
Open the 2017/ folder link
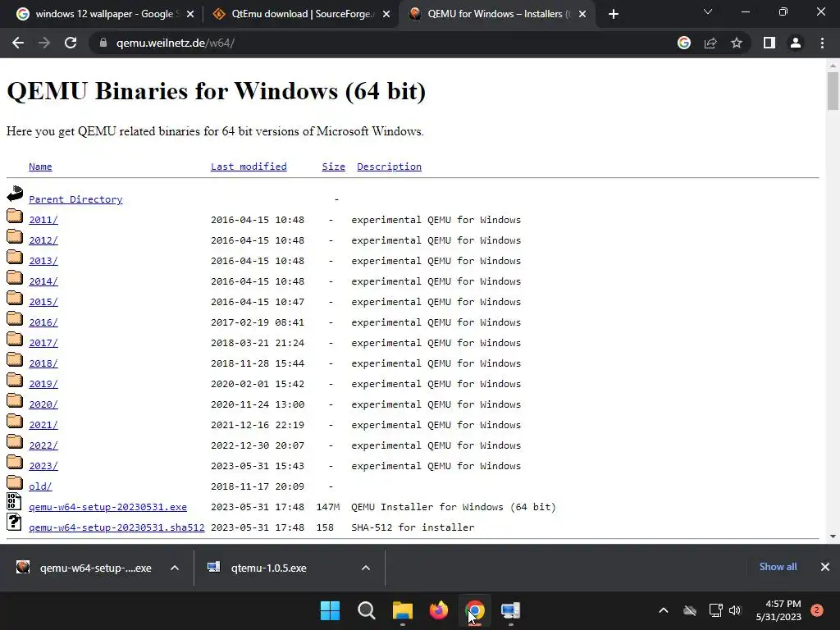click(x=43, y=343)
